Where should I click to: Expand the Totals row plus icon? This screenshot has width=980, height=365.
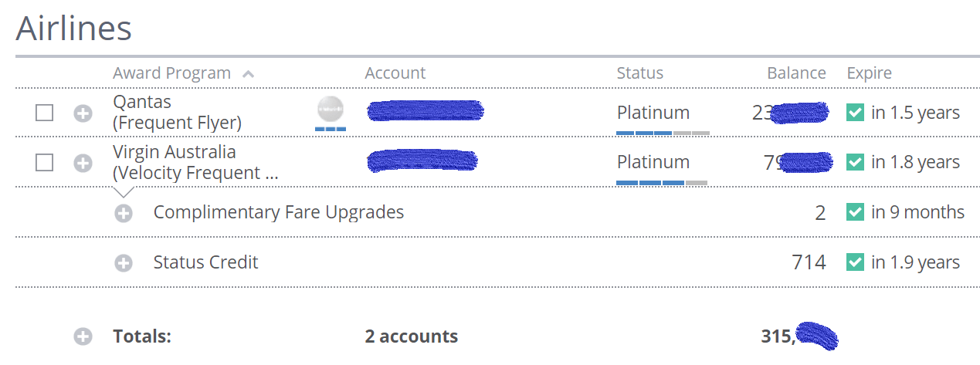click(83, 336)
